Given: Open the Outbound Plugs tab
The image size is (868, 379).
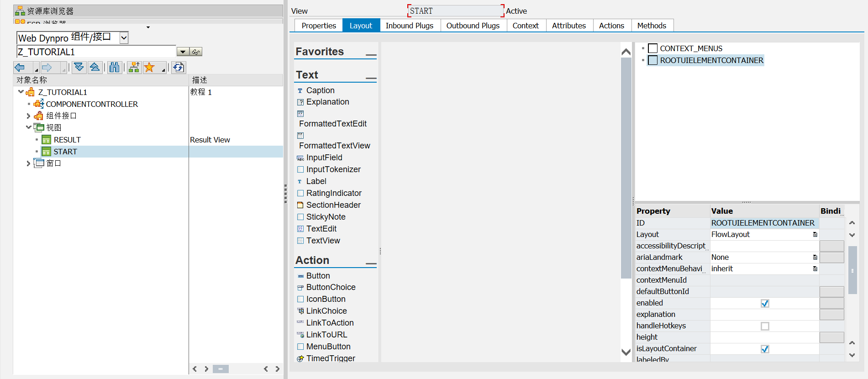Looking at the screenshot, I should (x=473, y=26).
